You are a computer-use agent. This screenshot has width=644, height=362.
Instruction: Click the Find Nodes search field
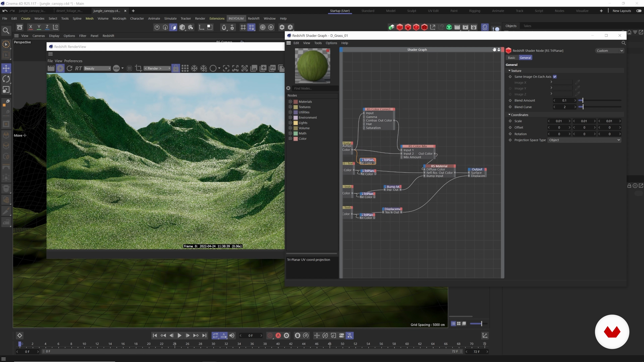pyautogui.click(x=315, y=88)
